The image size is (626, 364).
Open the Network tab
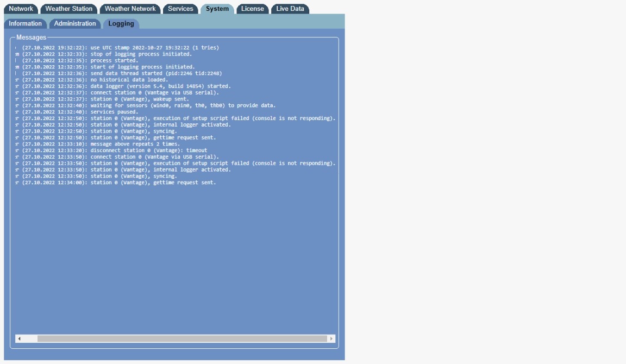[21, 9]
